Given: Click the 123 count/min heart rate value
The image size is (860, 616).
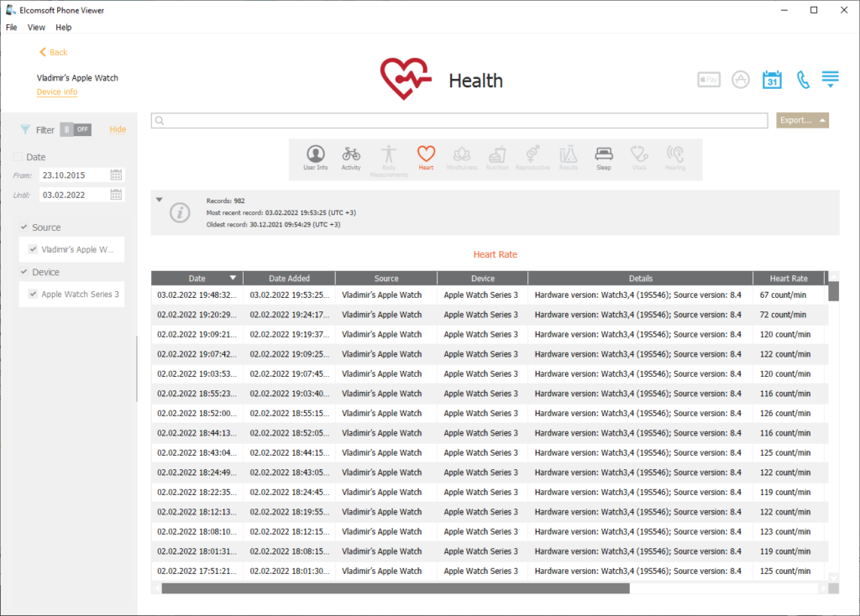Looking at the screenshot, I should (x=785, y=531).
